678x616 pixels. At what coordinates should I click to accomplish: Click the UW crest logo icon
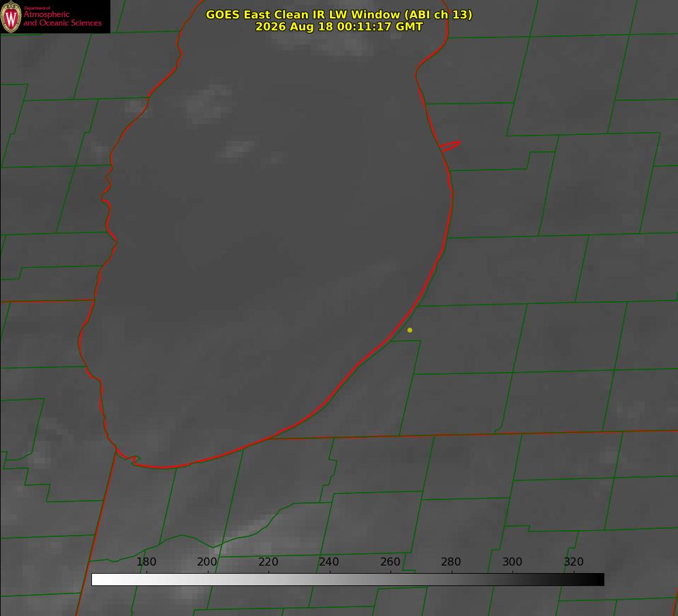click(x=11, y=16)
